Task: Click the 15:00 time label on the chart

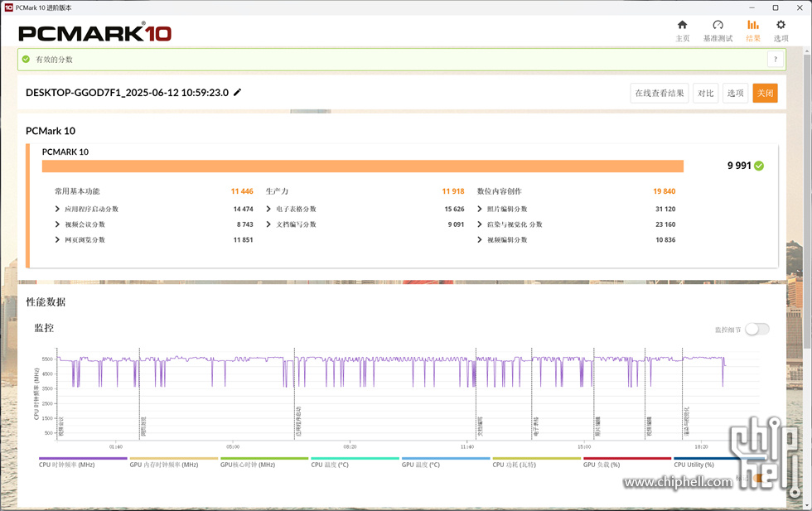Action: tap(584, 446)
